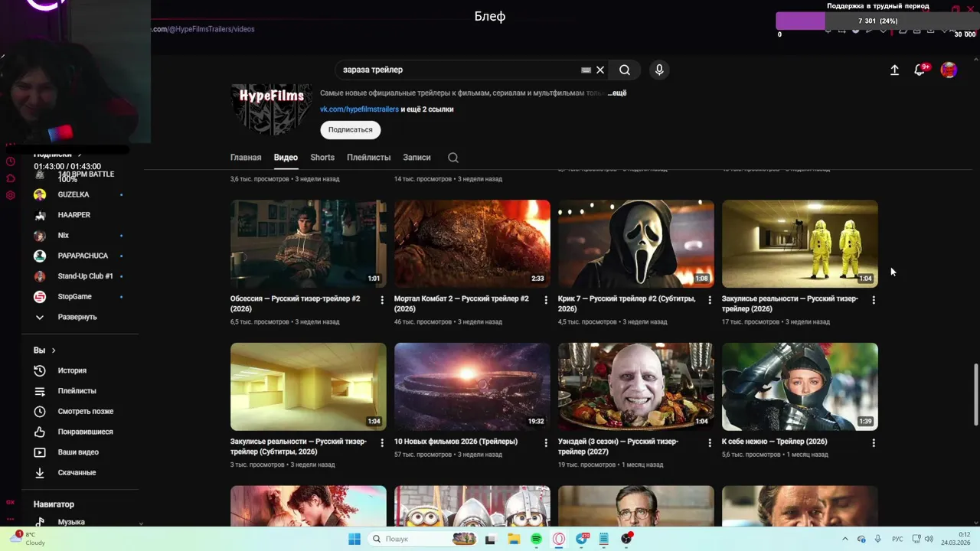The image size is (980, 551).
Task: Switch to the Shorts channel tab
Action: (x=322, y=158)
